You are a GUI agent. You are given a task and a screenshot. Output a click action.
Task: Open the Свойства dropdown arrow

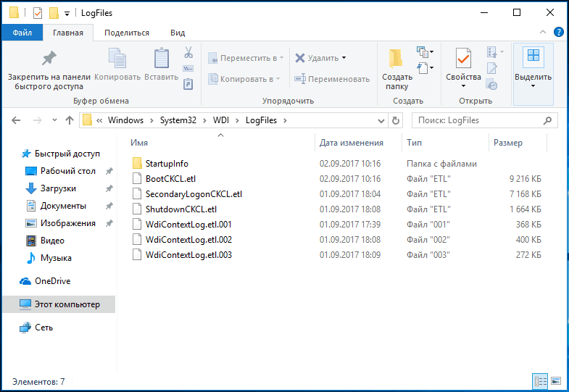[x=463, y=86]
